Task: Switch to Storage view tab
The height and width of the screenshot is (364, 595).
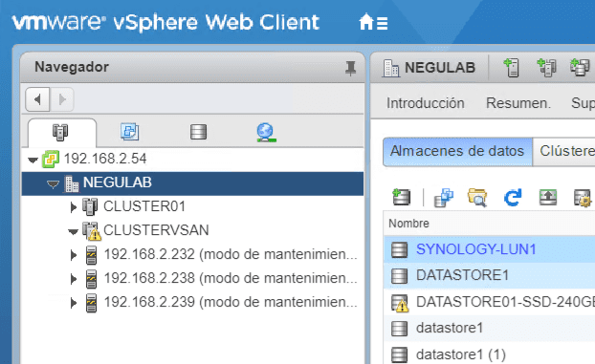Action: (198, 132)
